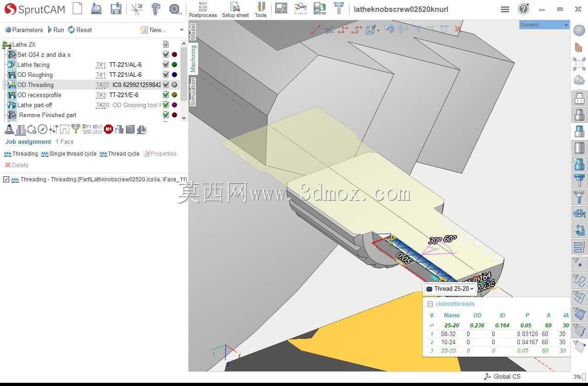Open the New... operation dropdown arrow
The width and height of the screenshot is (588, 386).
(x=182, y=30)
